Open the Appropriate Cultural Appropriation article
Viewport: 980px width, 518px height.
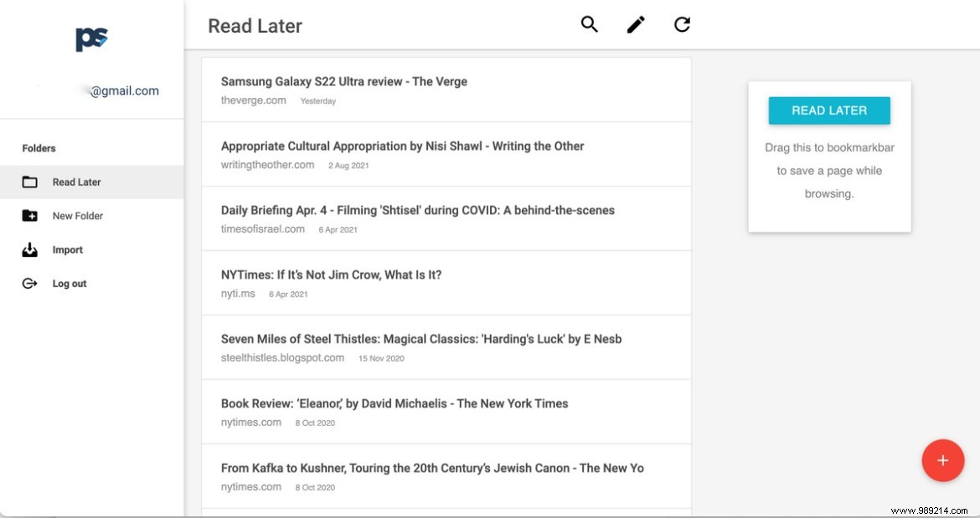[402, 146]
